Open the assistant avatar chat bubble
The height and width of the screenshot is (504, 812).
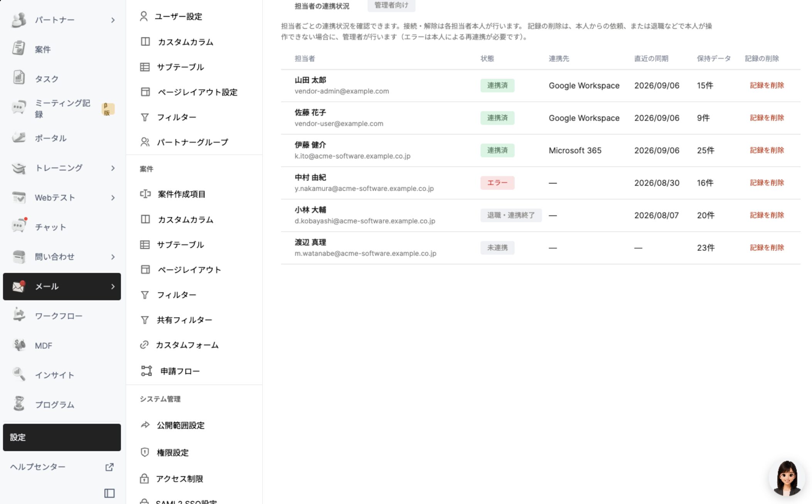coord(787,477)
